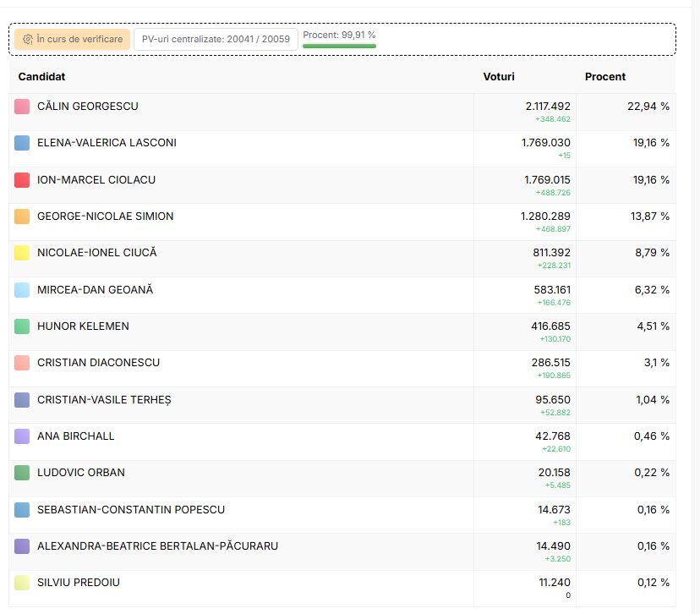Select the name 'ALEXANDRA-BEATRICE BERTALAN-PĂCURARU'
Image resolution: width=700 pixels, height=614 pixels.
pyautogui.click(x=157, y=545)
